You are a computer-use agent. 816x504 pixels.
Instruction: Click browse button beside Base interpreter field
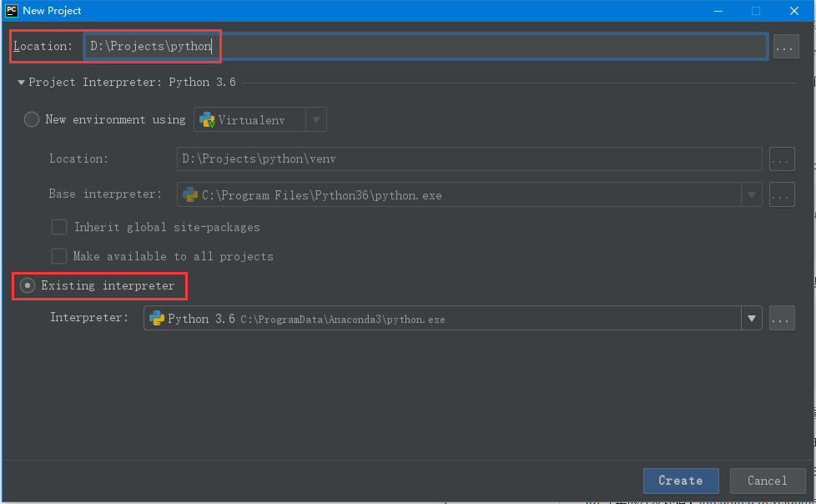(x=782, y=195)
